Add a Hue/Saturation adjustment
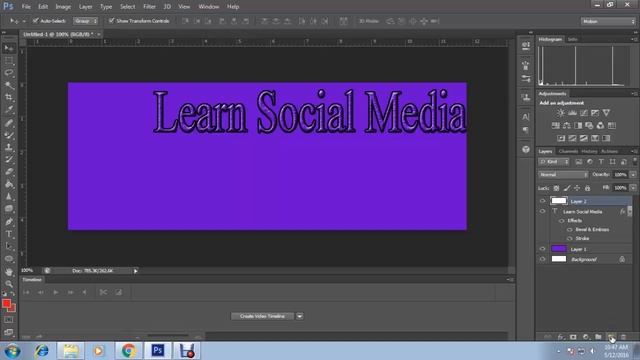Screen dimensions: 640x360 pos(556,126)
